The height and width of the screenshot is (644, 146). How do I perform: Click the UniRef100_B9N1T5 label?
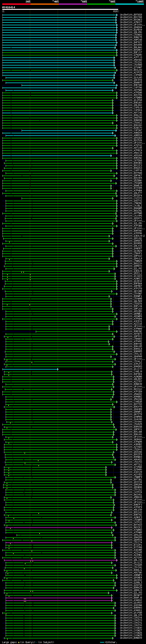click(131, 37)
